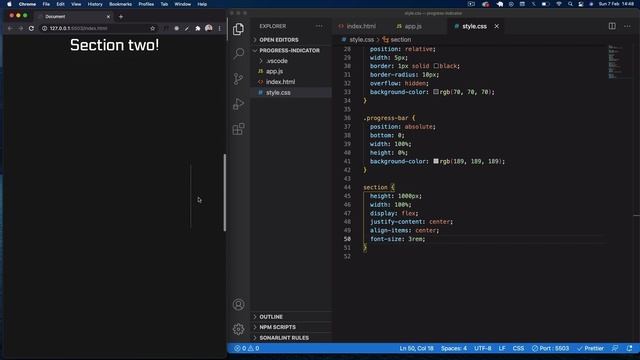640x360 pixels.
Task: Click the section breadcrumb item
Action: click(400, 40)
